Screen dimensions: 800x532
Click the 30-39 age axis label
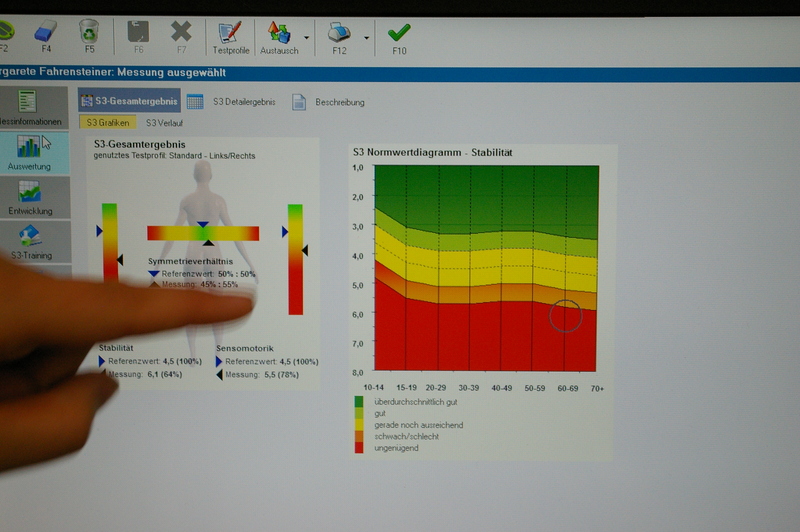[468, 388]
